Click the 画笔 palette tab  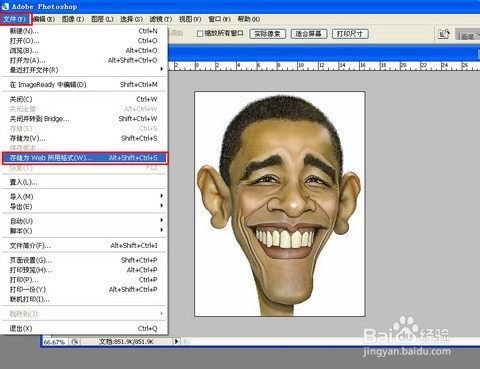coord(468,35)
